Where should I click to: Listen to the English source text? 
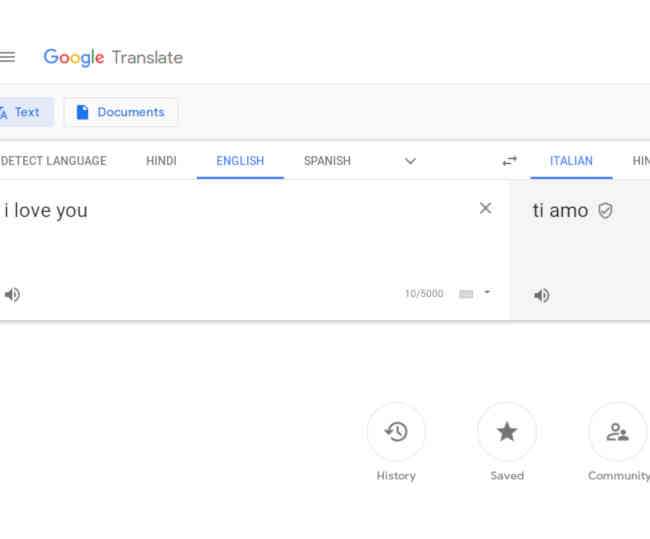pos(12,294)
